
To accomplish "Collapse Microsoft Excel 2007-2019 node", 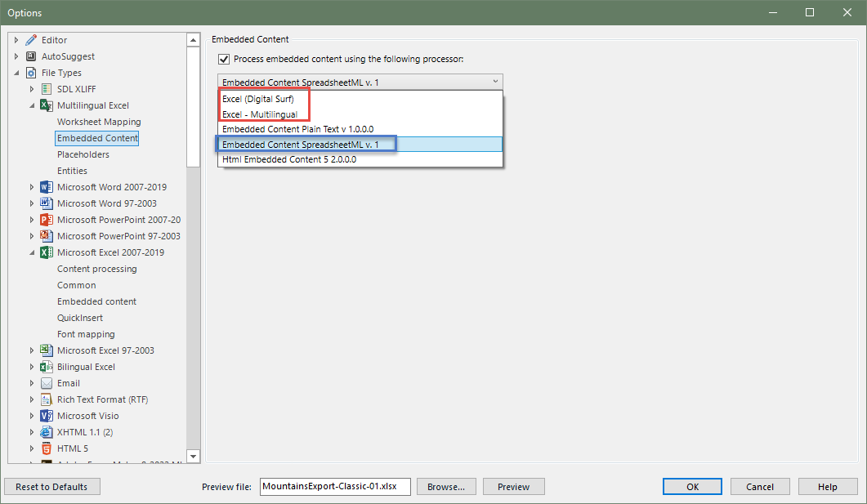I will coord(32,252).
